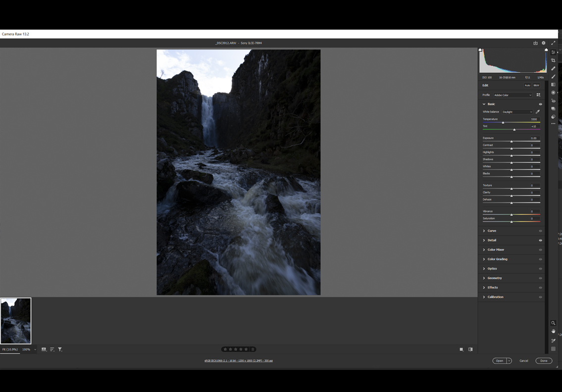Select the Crop tool
The image size is (562, 392).
point(553,60)
